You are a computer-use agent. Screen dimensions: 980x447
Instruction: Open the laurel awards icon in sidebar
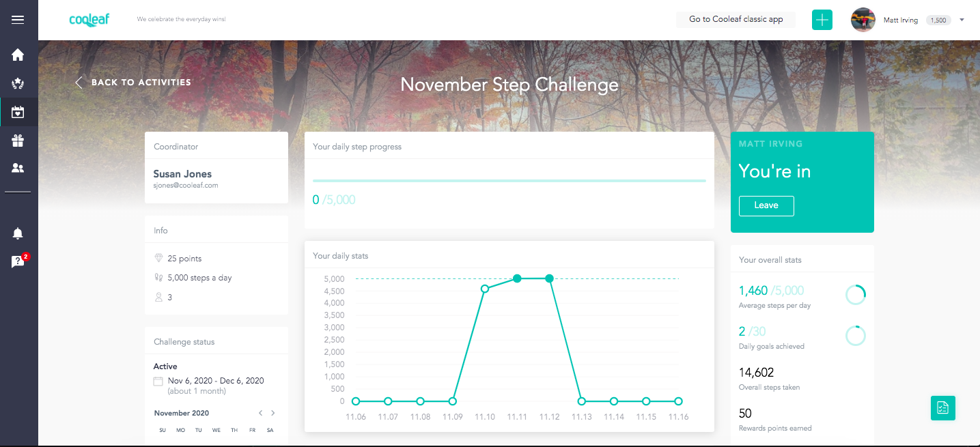coord(18,84)
